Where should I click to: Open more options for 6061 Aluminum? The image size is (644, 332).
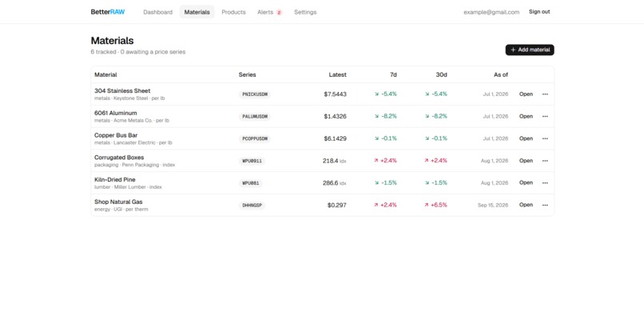pyautogui.click(x=545, y=117)
